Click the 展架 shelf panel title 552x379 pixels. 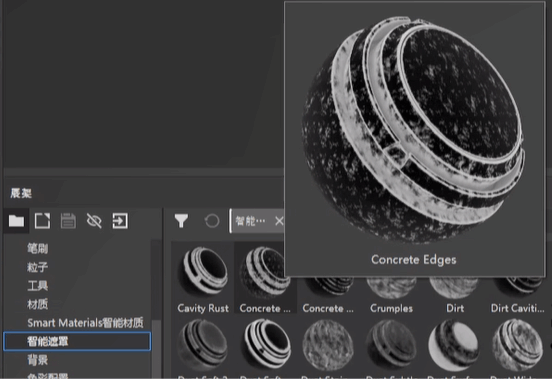21,193
